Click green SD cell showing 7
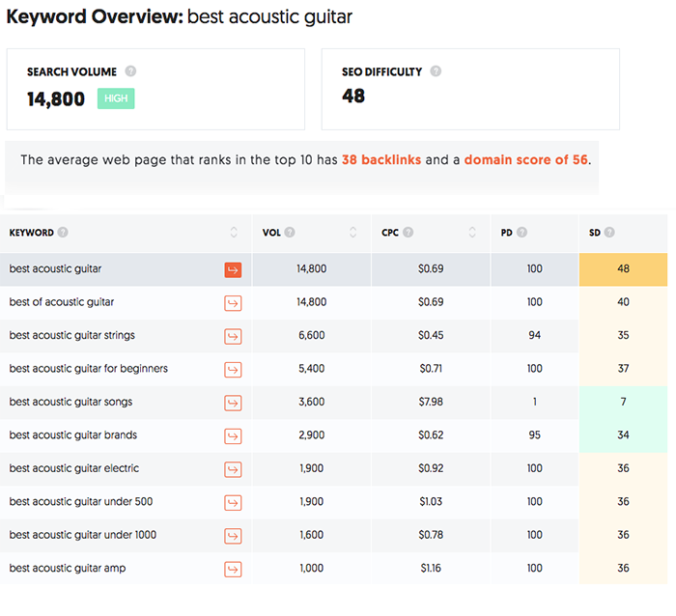 pyautogui.click(x=623, y=403)
